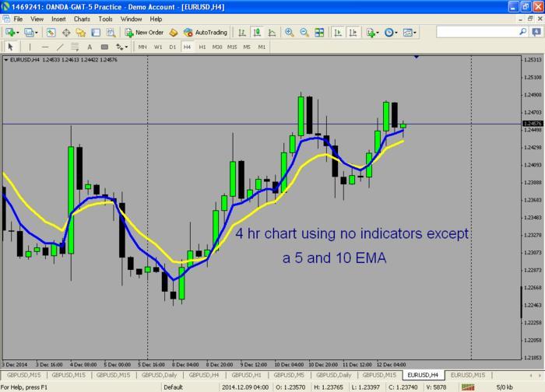Viewport: 545px width, 392px height.
Task: Open the Insert menu
Action: tap(58, 19)
